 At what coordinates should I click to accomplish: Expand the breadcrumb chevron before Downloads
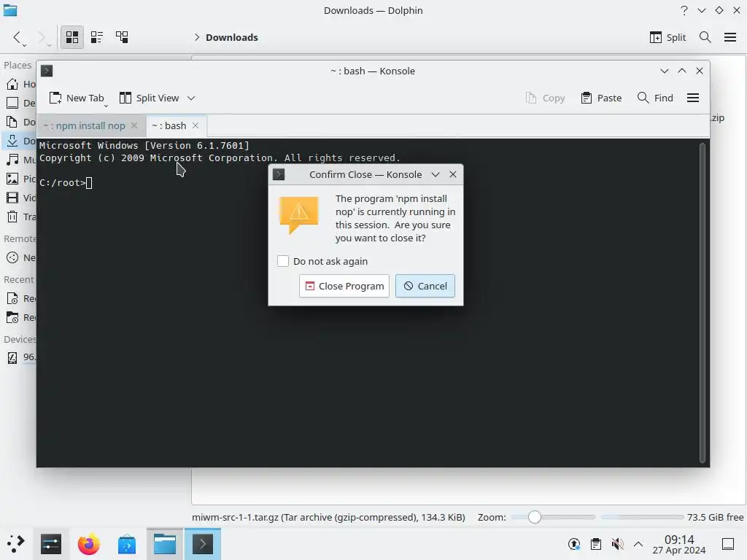(196, 37)
